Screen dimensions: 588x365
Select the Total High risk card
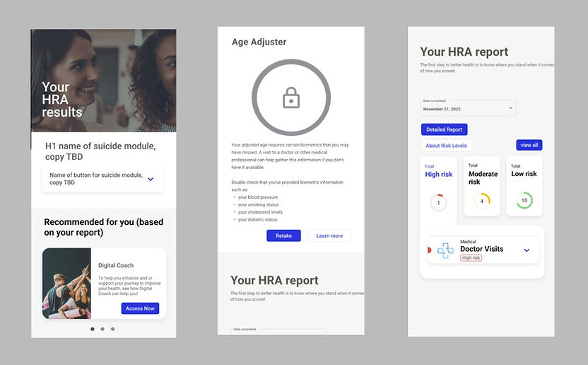[438, 190]
